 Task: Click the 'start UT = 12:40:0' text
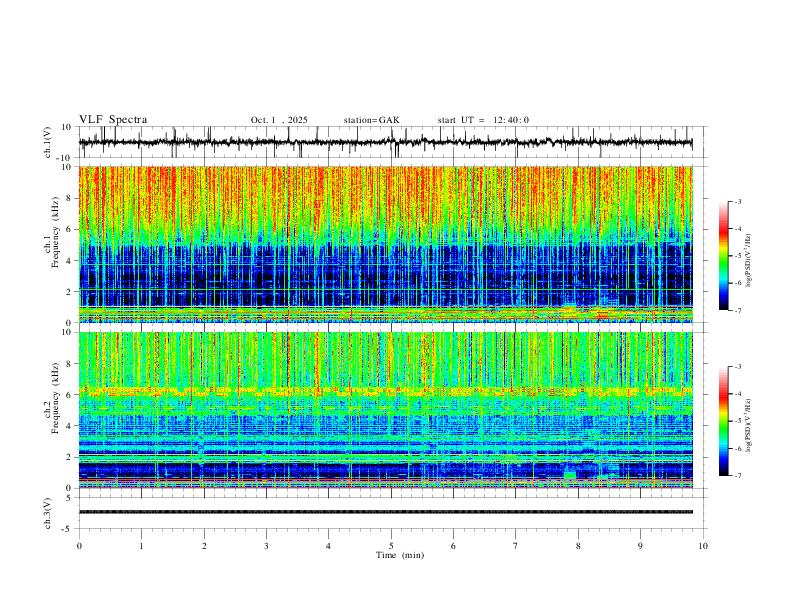[x=483, y=120]
